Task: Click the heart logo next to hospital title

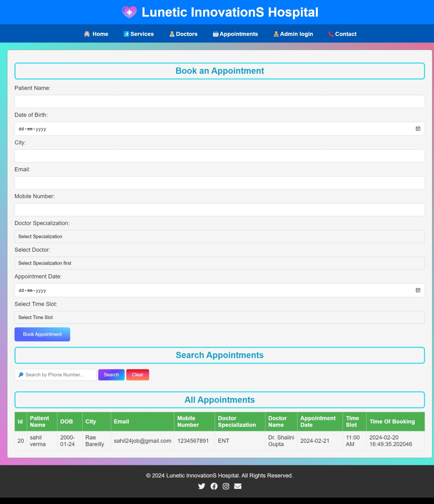Action: tap(129, 12)
